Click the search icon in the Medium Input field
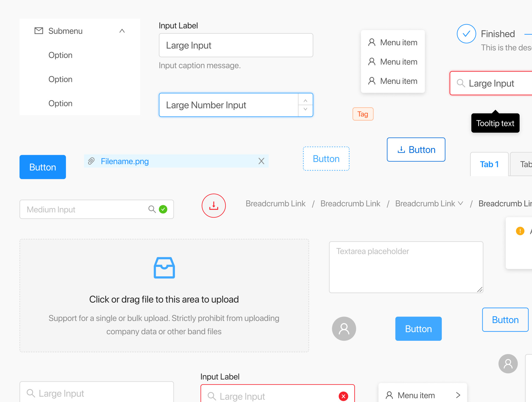Viewport: 532px width, 402px height. pyautogui.click(x=152, y=209)
